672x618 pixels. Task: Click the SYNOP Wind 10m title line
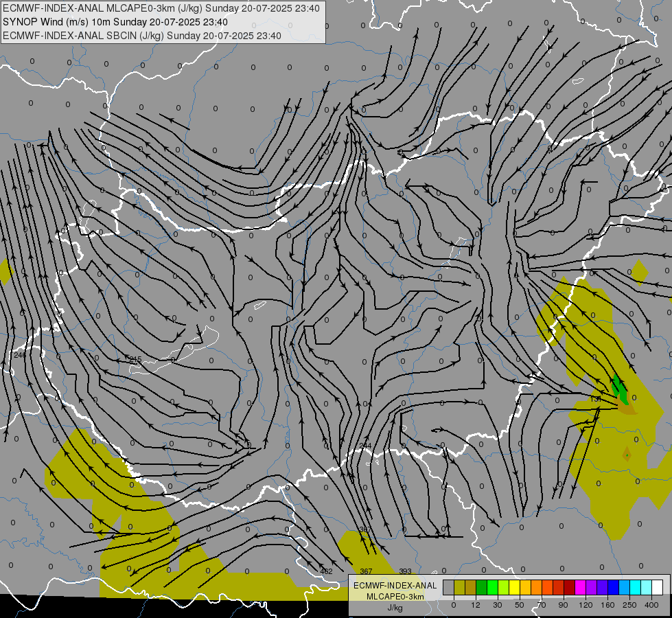115,22
